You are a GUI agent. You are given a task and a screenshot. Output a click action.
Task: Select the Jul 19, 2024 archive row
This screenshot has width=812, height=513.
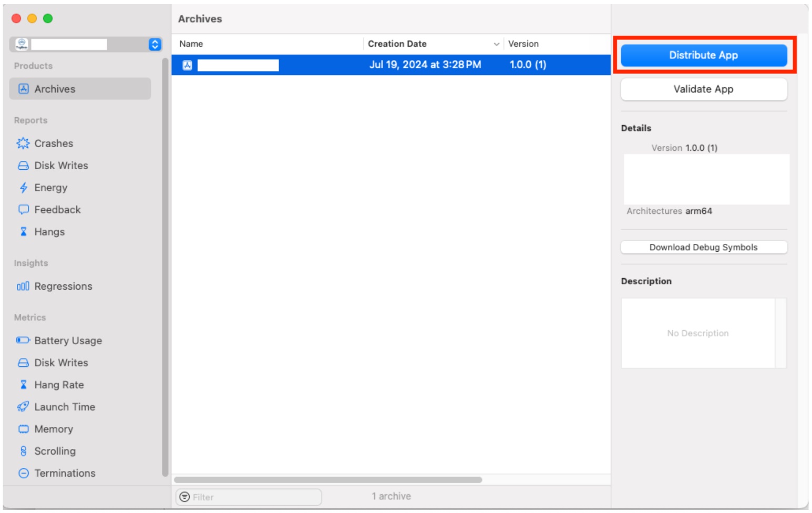click(x=391, y=65)
